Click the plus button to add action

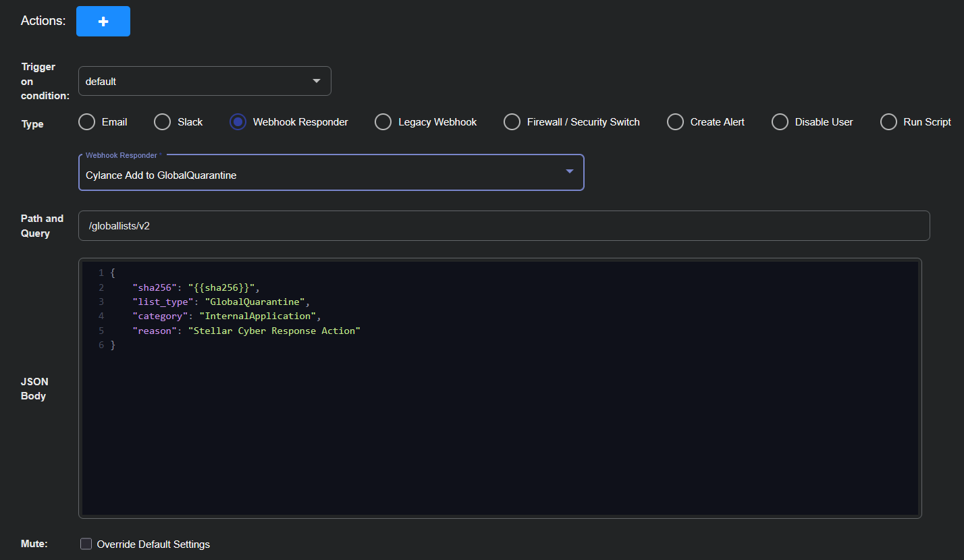(x=103, y=21)
